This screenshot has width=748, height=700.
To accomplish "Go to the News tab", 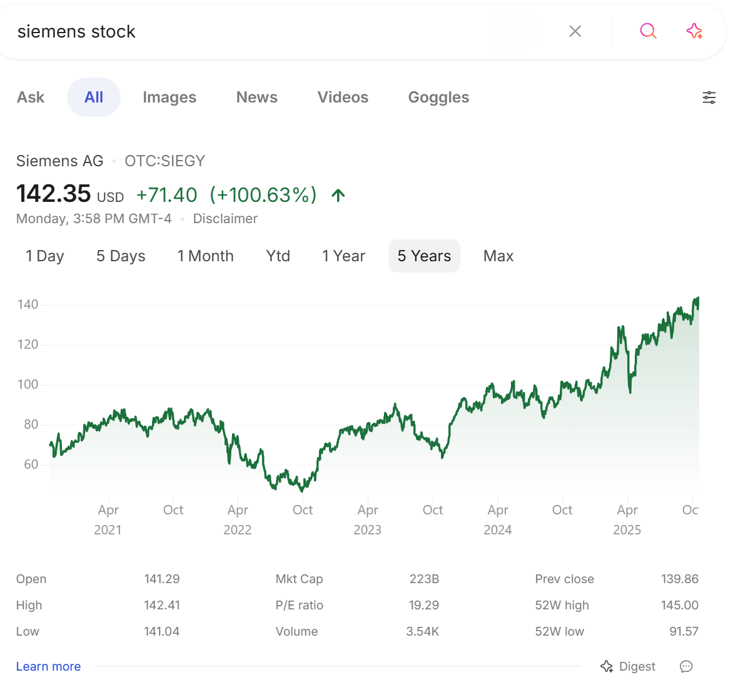I will coord(256,97).
